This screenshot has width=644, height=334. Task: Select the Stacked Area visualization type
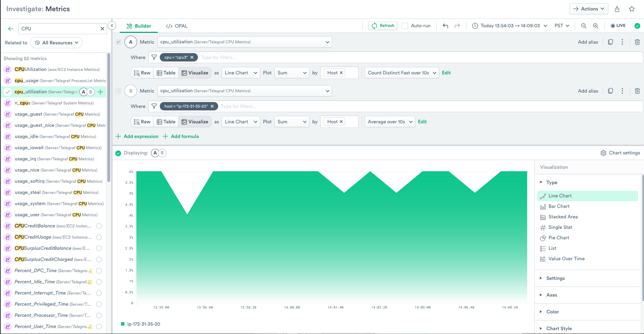(x=588, y=217)
